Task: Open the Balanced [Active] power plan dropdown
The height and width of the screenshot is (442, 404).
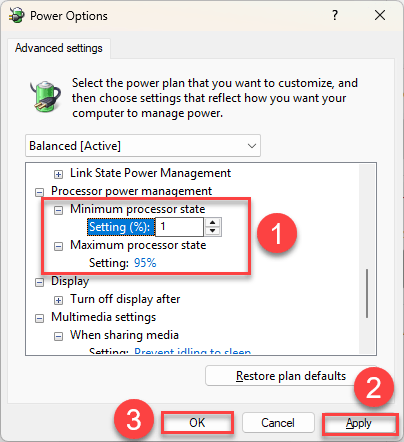Action: (x=143, y=146)
